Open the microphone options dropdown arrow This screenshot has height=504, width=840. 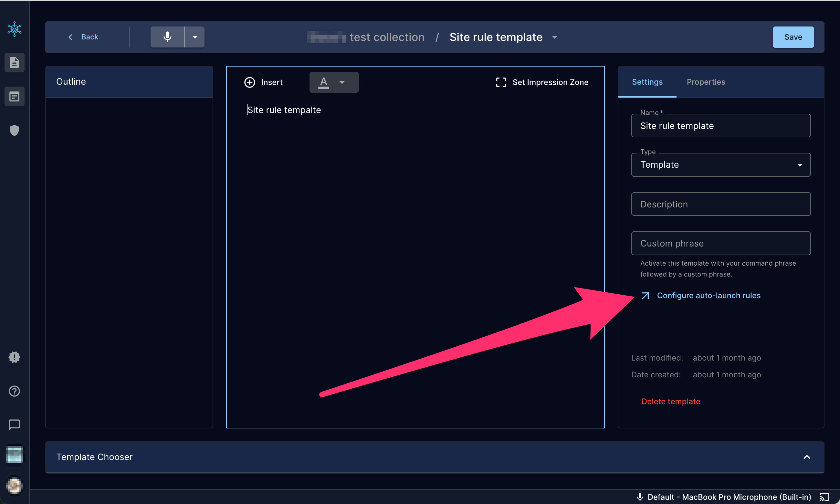pos(195,37)
